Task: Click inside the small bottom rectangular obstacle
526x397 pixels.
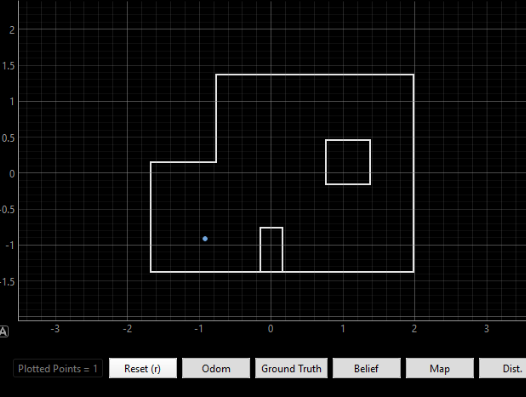Action: (271, 249)
